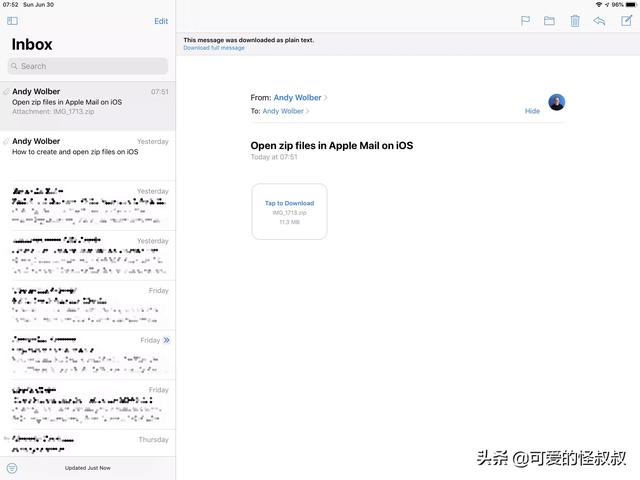Tap the sender's avatar photo
Viewport: 640px width, 480px height.
pyautogui.click(x=557, y=102)
